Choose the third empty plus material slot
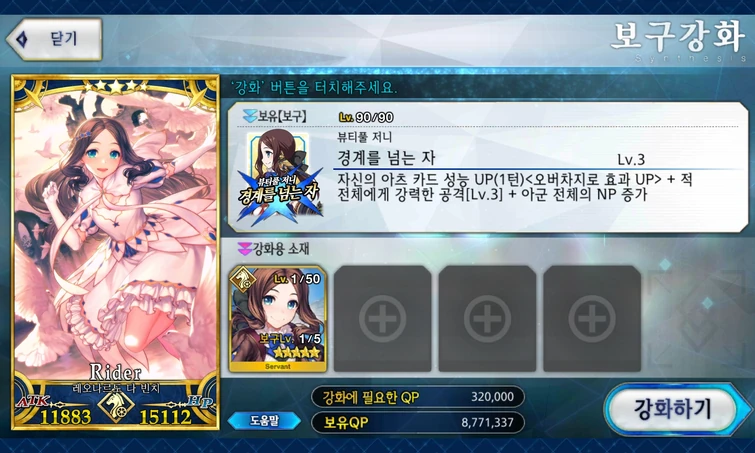Screen dimensions: 755x453 coord(592,318)
